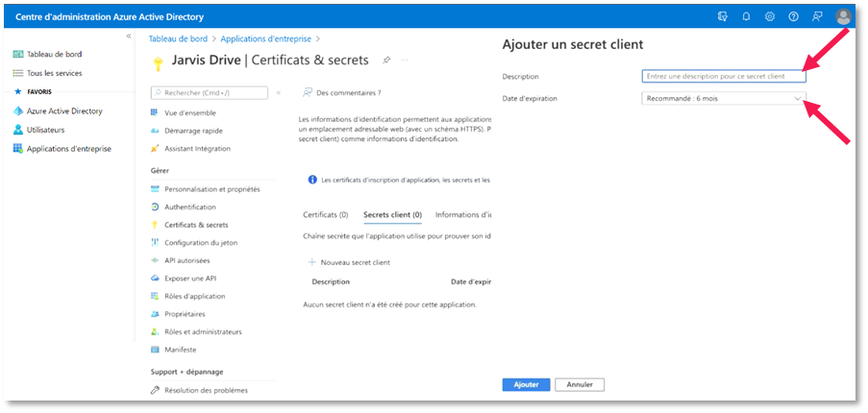
Task: Click Nouveau secret client button
Action: (349, 262)
